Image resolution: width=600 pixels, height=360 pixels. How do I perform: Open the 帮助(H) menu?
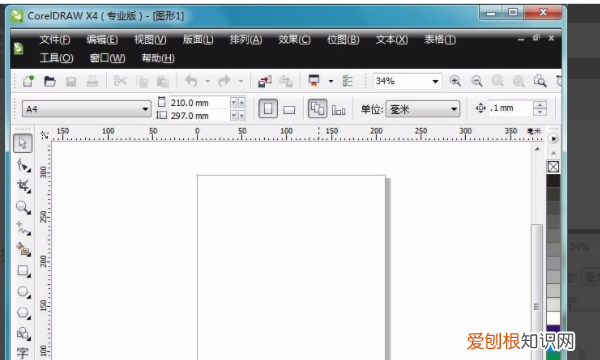coord(158,58)
